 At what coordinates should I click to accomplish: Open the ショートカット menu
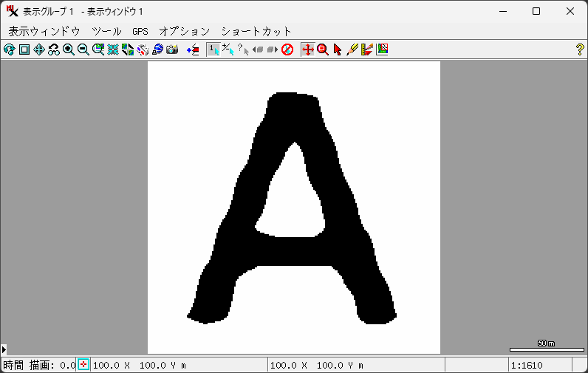[x=256, y=32]
